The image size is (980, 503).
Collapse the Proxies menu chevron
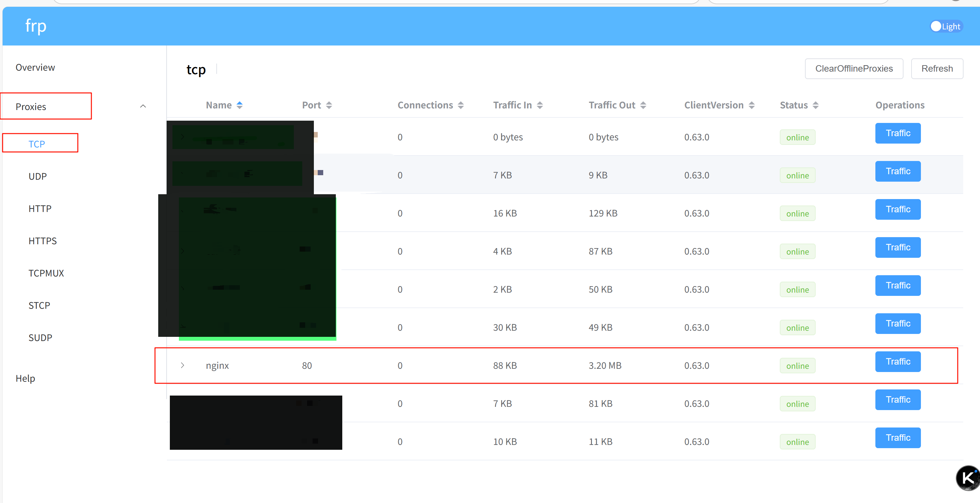[143, 106]
